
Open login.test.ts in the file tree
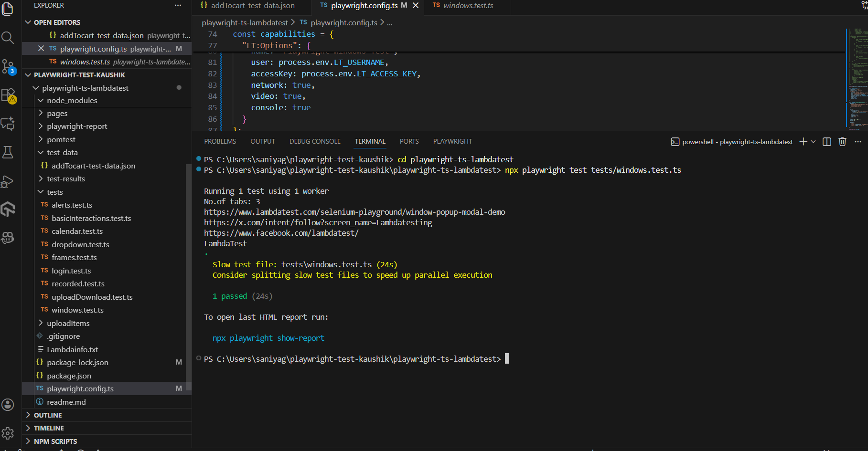point(71,271)
